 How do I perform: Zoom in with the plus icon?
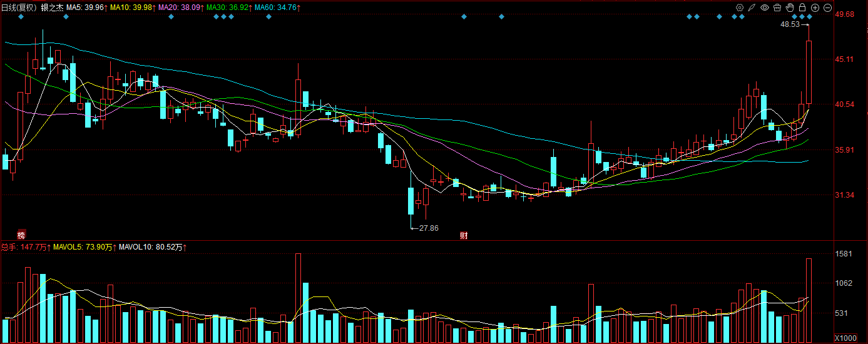815,8
